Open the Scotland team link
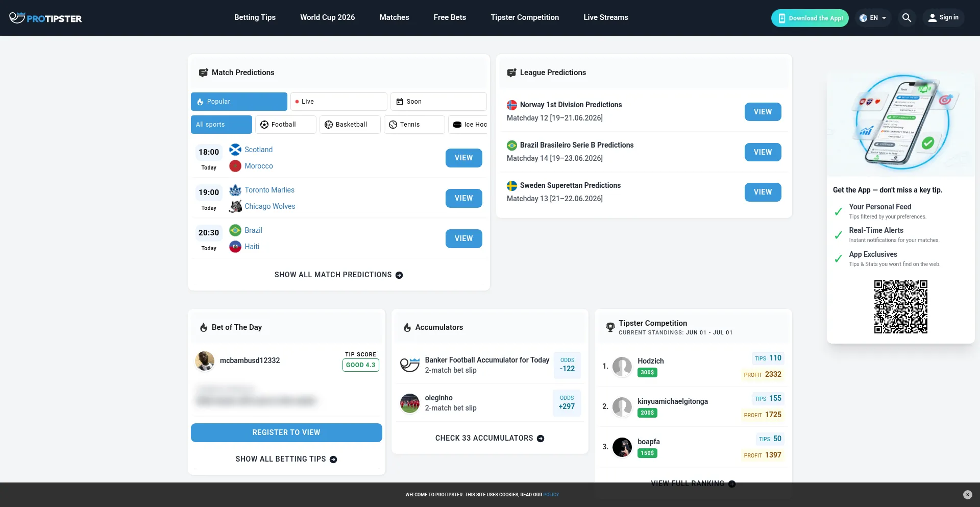 click(259, 150)
